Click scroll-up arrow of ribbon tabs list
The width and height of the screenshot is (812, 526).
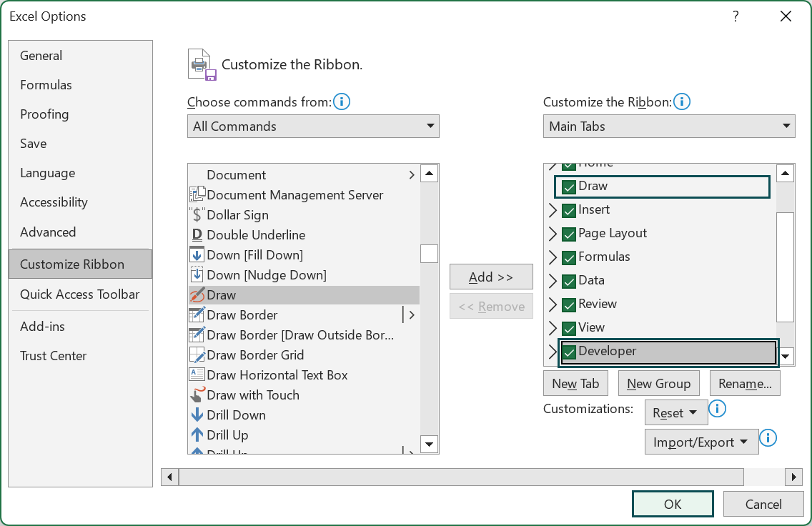point(785,174)
